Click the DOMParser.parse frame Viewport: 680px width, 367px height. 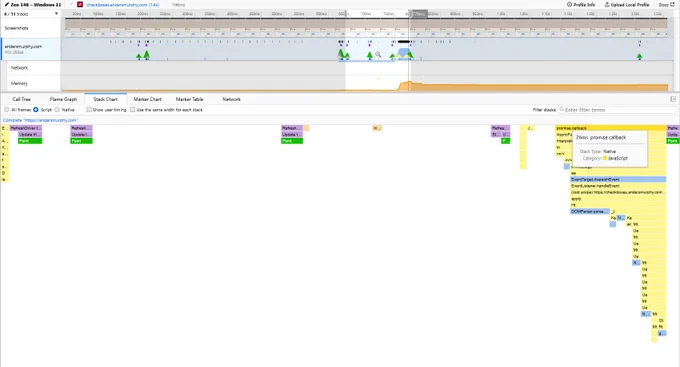click(590, 211)
